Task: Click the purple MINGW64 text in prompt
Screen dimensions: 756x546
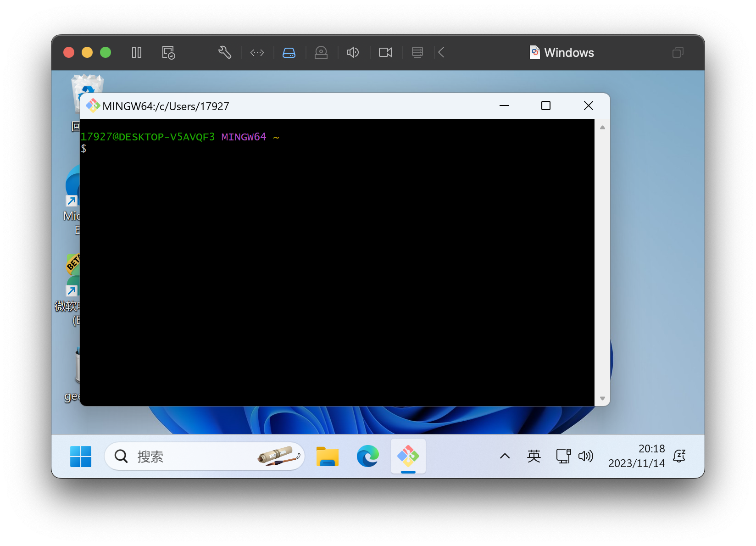Action: tap(244, 137)
